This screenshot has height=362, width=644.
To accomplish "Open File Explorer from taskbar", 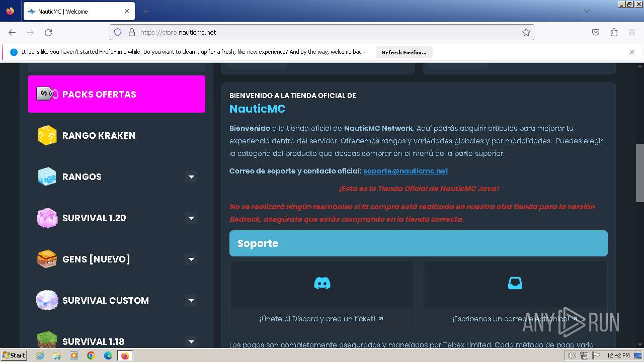I will click(x=57, y=355).
